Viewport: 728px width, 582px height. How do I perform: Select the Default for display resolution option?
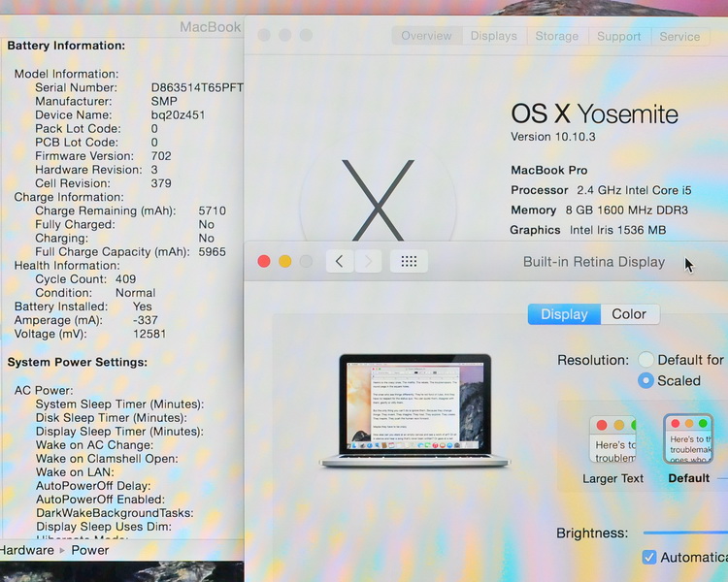(x=645, y=360)
